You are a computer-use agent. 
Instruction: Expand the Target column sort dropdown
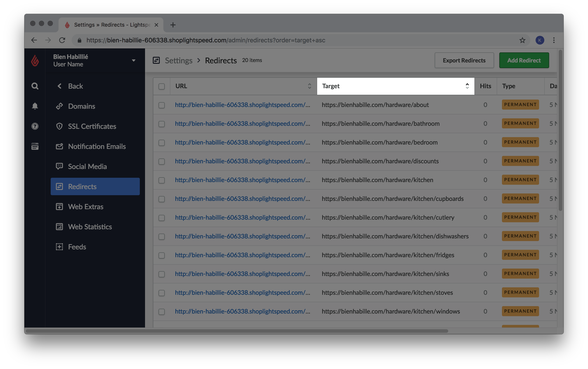[x=467, y=86]
